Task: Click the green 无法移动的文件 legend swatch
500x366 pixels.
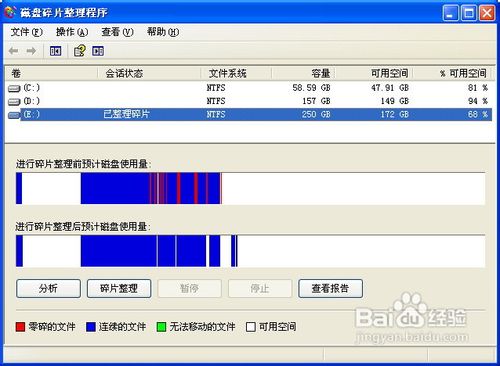Action: pyautogui.click(x=161, y=327)
